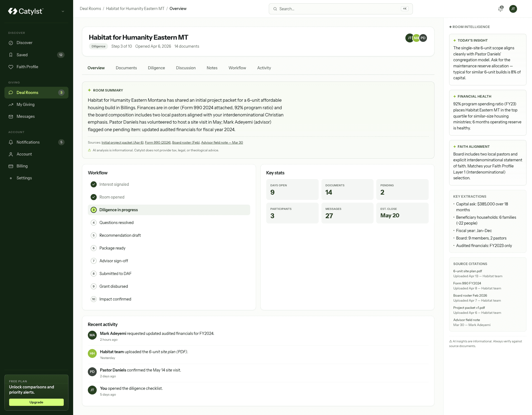Switch to the Notes tab
The image size is (532, 415).
coord(212,68)
